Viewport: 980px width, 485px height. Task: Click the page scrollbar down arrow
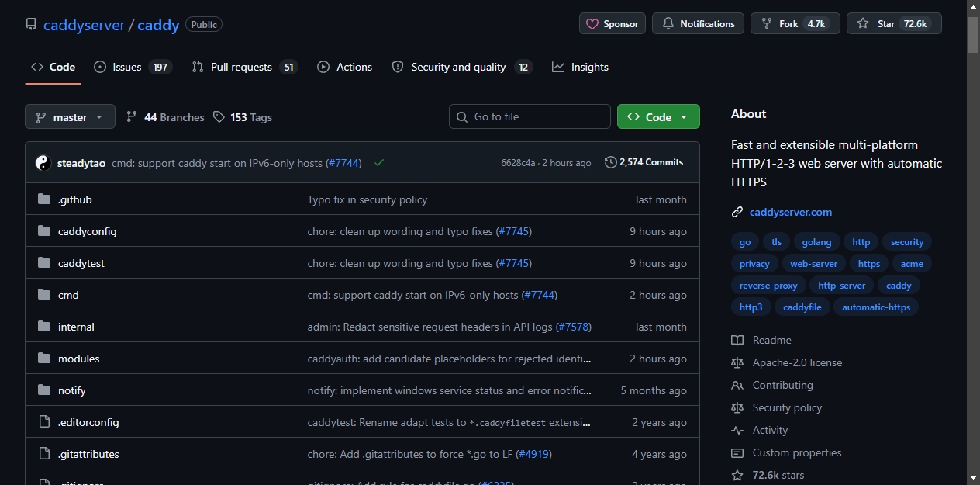pos(973,478)
